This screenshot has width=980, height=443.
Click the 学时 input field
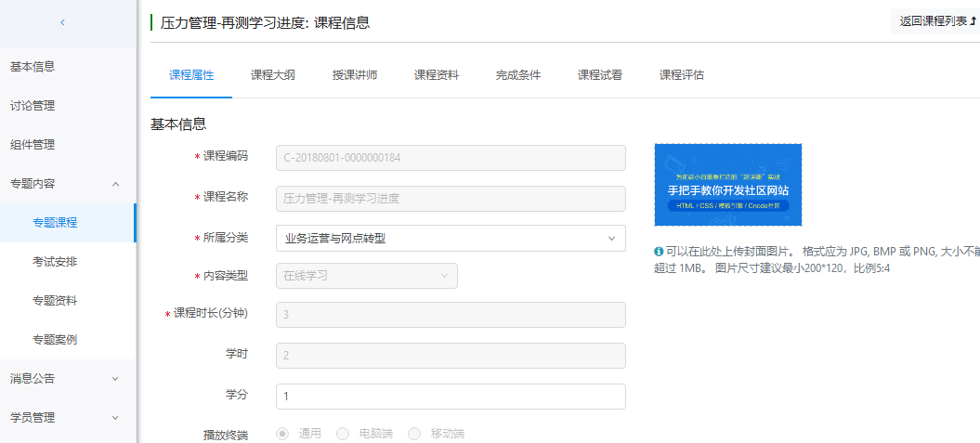point(451,356)
